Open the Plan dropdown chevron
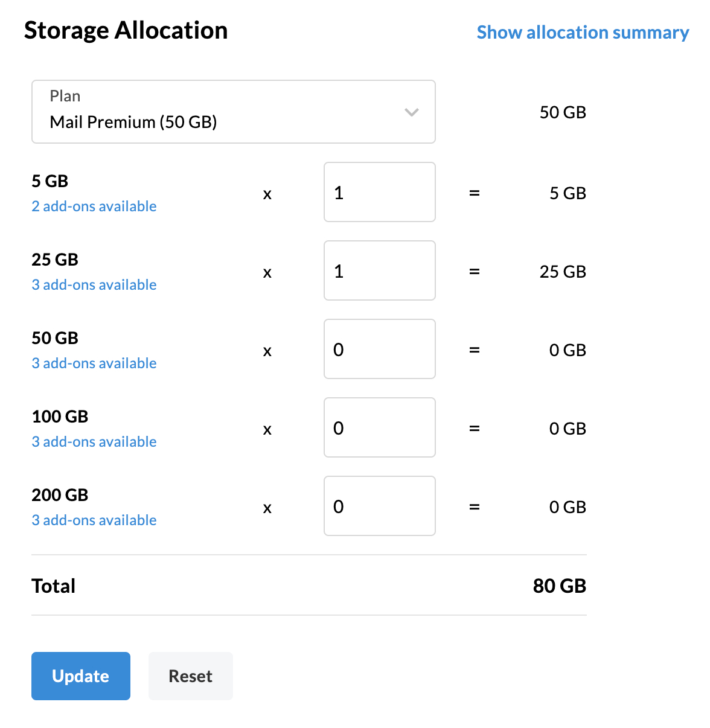Screen dimensions: 710x728 coord(412,112)
